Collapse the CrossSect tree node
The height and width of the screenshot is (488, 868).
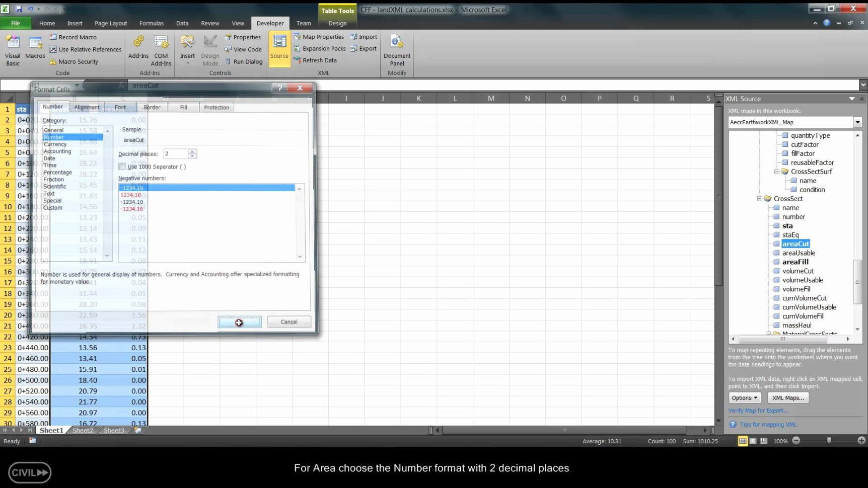[x=760, y=198]
